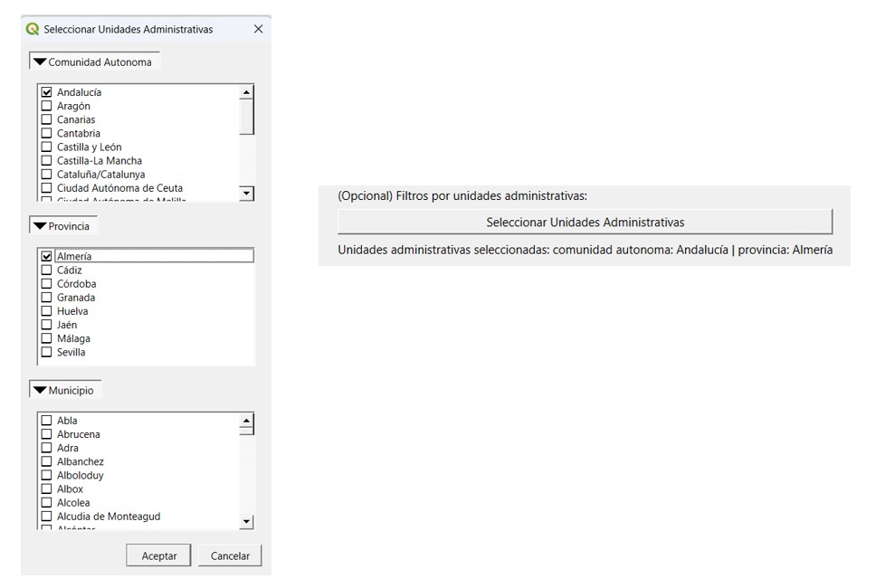Close the Seleccionar Unidades Administrativas dialog
The width and height of the screenshot is (895, 588).
pyautogui.click(x=258, y=29)
